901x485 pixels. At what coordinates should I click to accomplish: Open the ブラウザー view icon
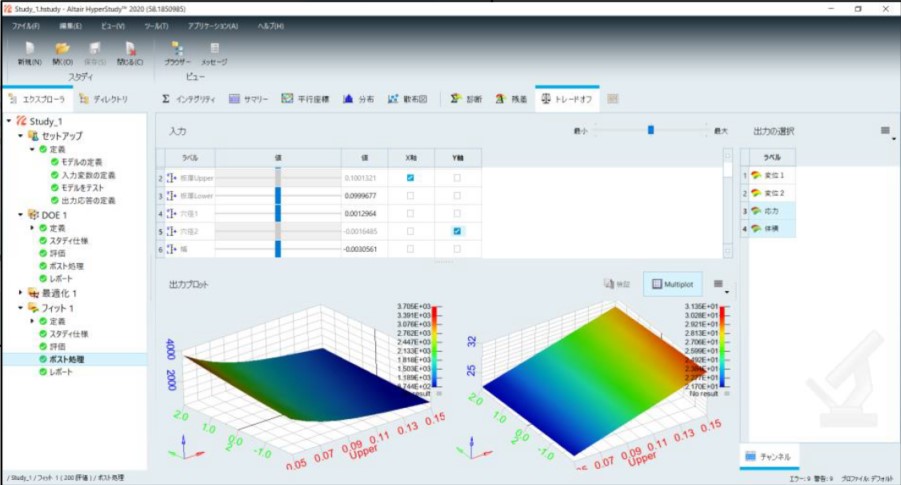click(177, 48)
